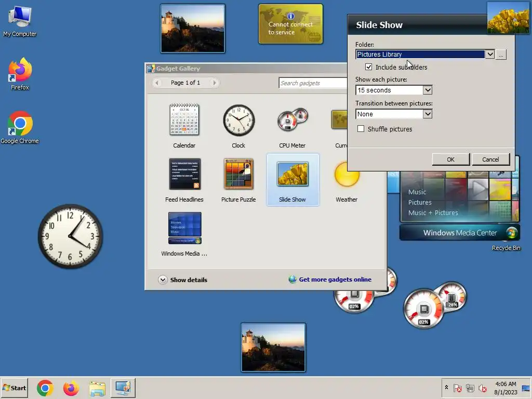Click the Firefox icon in the taskbar
This screenshot has height=399, width=532.
[x=71, y=388]
